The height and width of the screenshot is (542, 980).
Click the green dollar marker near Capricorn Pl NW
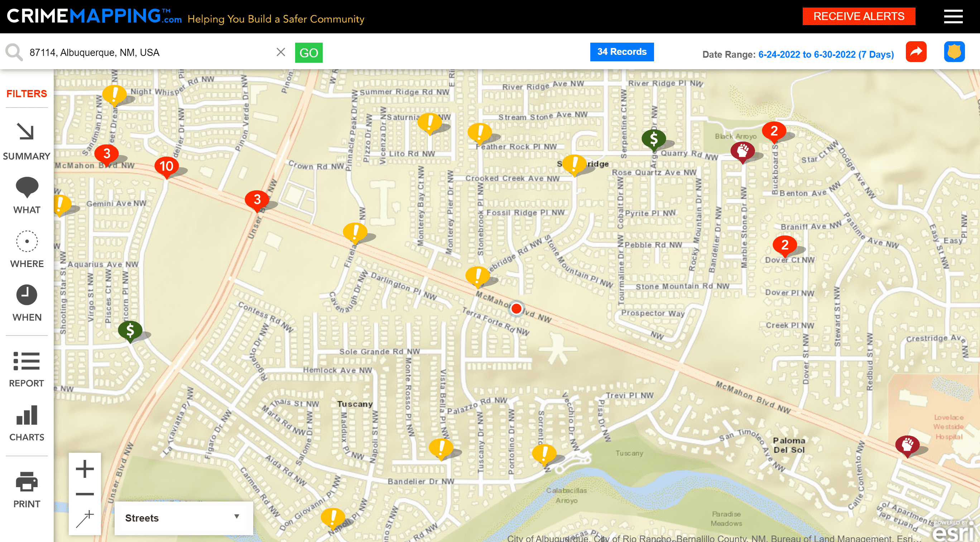[130, 331]
